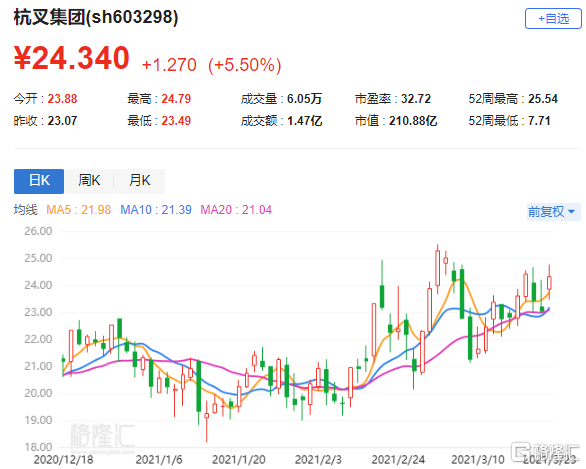Open the 前复权 adjustment dropdown

553,212
